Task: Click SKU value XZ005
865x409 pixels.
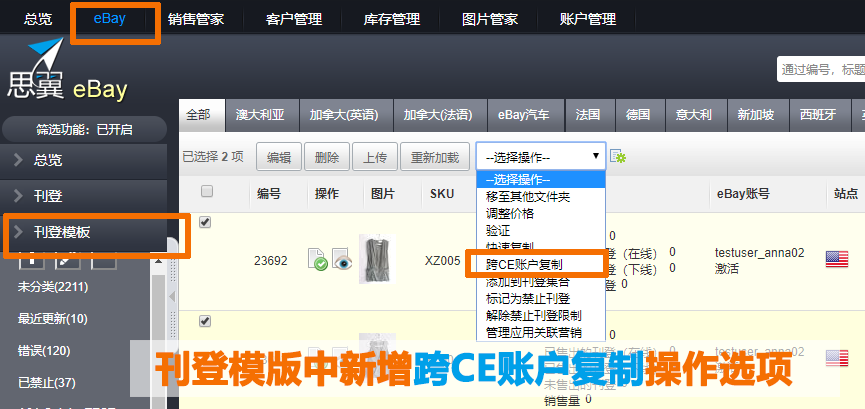Action: [442, 261]
